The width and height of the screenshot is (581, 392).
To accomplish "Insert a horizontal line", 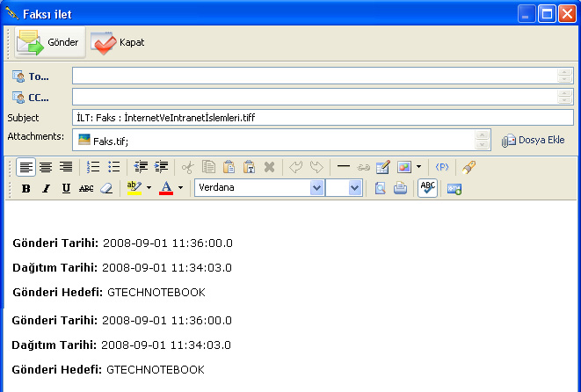I will 344,167.
